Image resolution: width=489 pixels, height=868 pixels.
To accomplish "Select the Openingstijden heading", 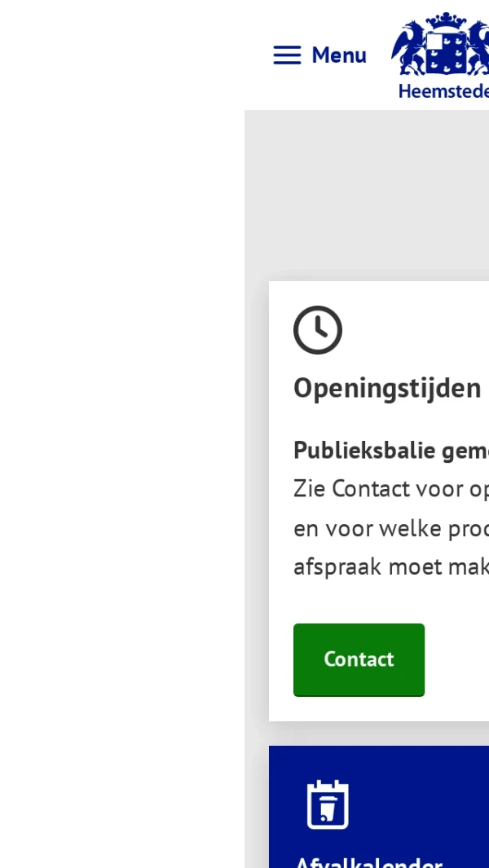I will [x=387, y=388].
